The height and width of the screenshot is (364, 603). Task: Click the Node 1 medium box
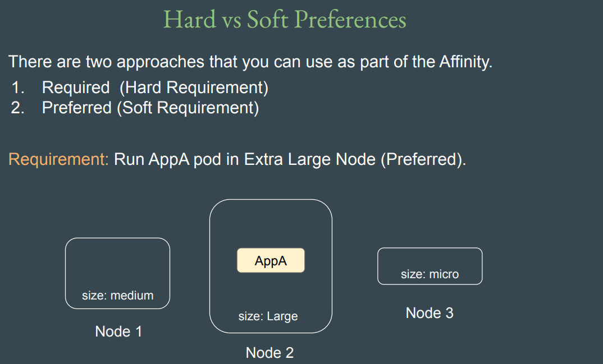point(117,264)
